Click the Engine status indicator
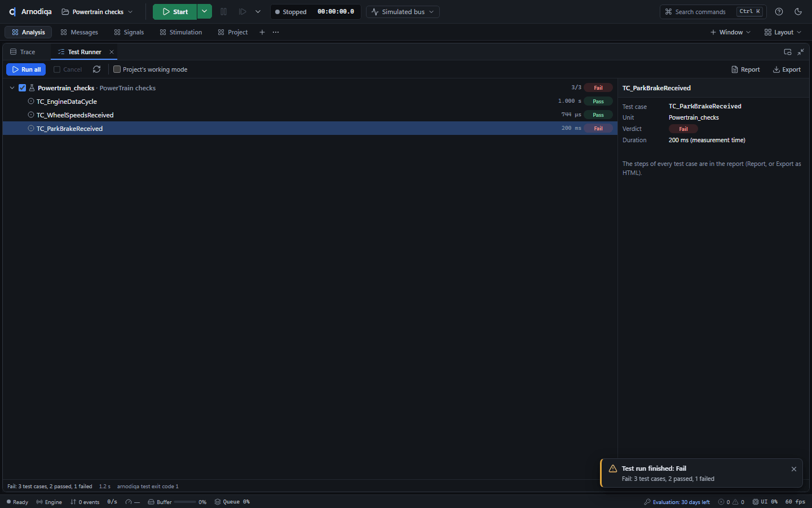 click(x=49, y=502)
